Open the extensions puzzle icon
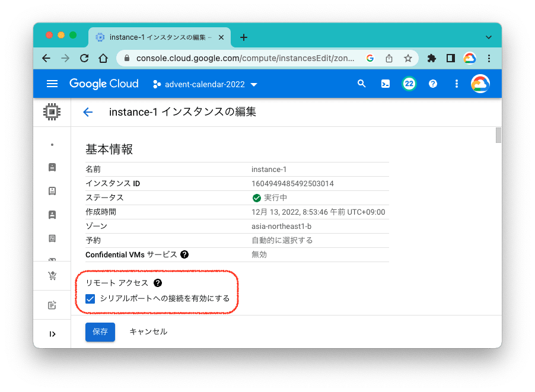This screenshot has width=535, height=392. [432, 58]
